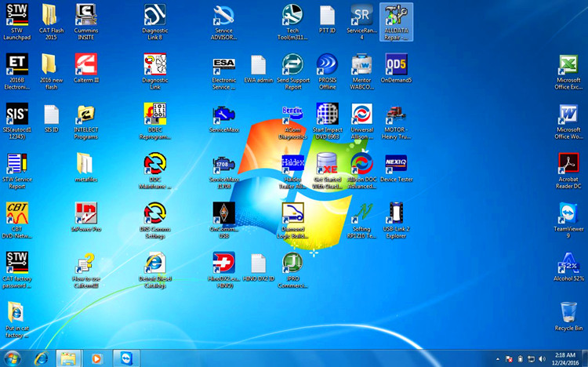The image size is (588, 367).
Task: Launch ServiceRanger 4 shortcut
Action: click(362, 22)
